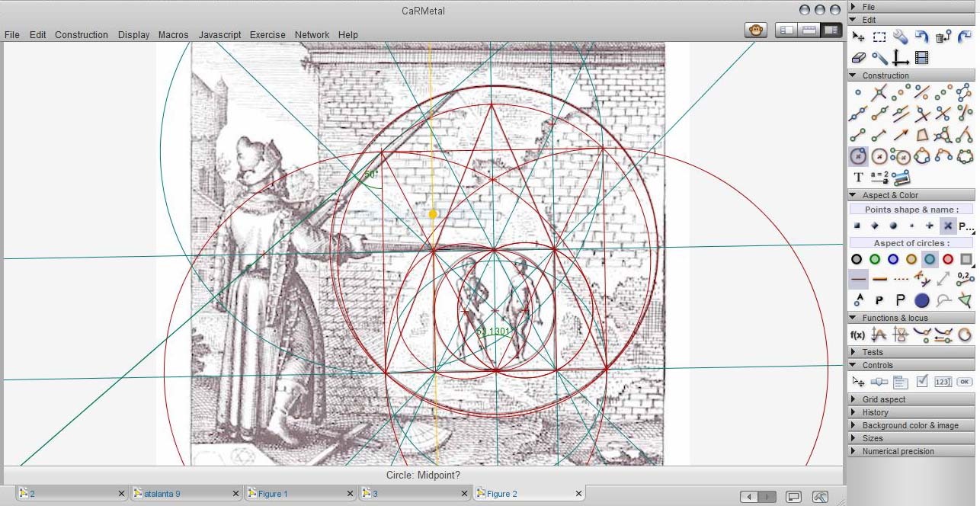
Task: Add an OK button control
Action: [965, 382]
